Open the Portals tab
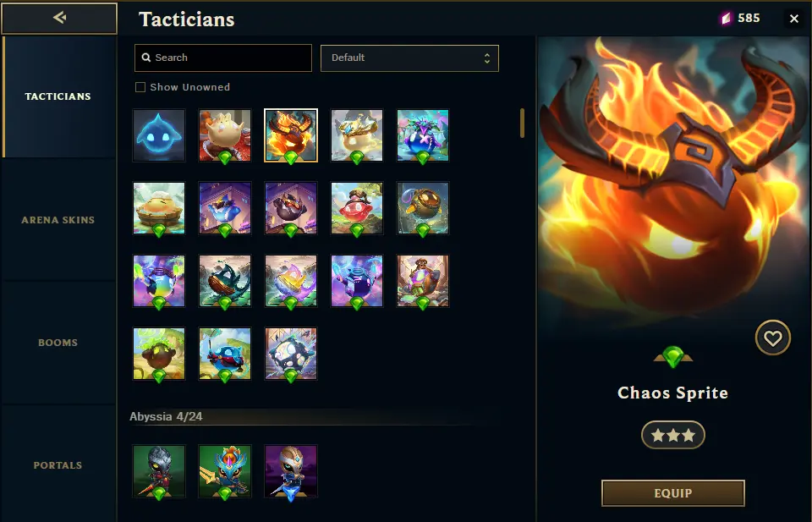 [58, 465]
